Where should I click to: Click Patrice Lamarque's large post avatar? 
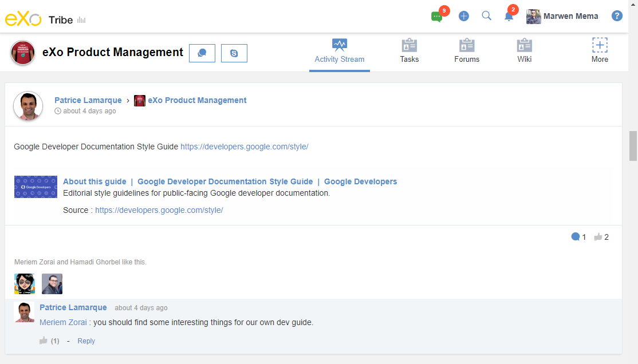tap(28, 106)
